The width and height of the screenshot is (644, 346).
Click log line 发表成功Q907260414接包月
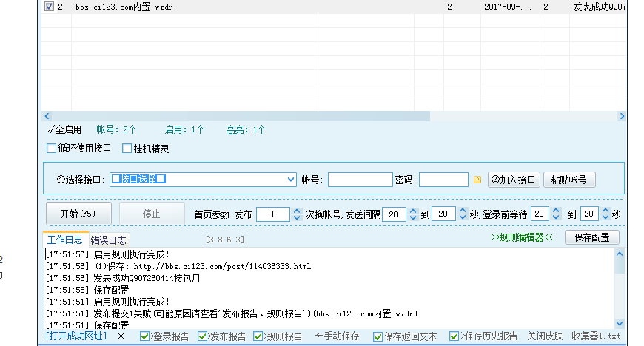[123, 278]
